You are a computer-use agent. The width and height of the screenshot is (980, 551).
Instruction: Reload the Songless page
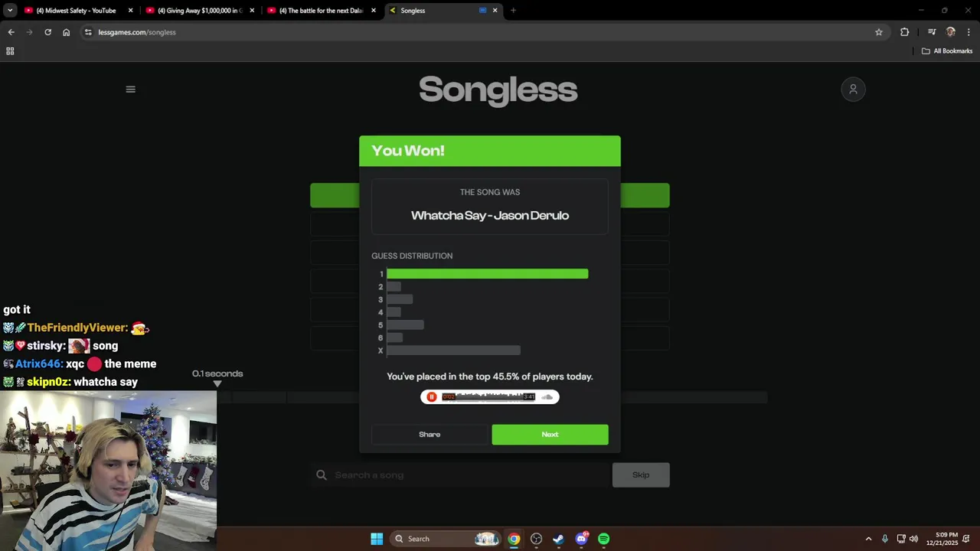(x=47, y=32)
